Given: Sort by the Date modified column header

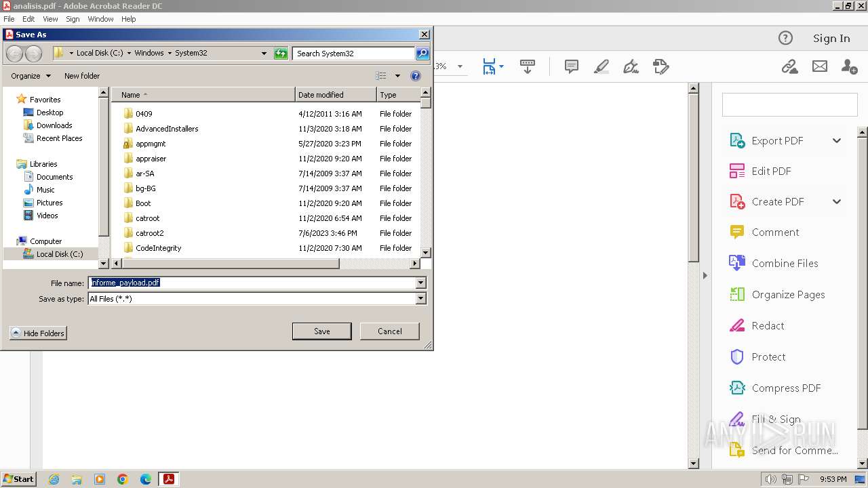Looking at the screenshot, I should pyautogui.click(x=336, y=95).
